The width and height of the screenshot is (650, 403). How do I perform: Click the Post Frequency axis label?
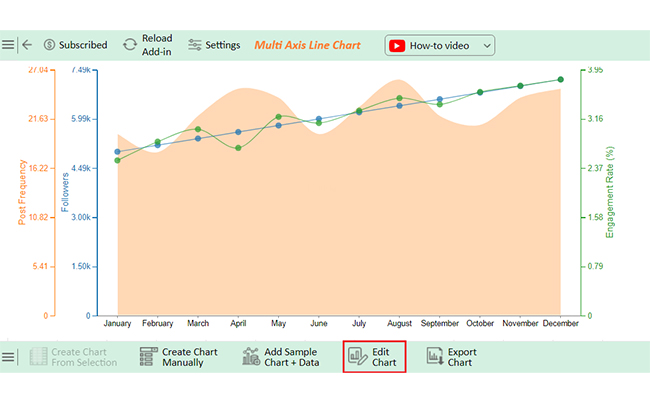tap(22, 192)
